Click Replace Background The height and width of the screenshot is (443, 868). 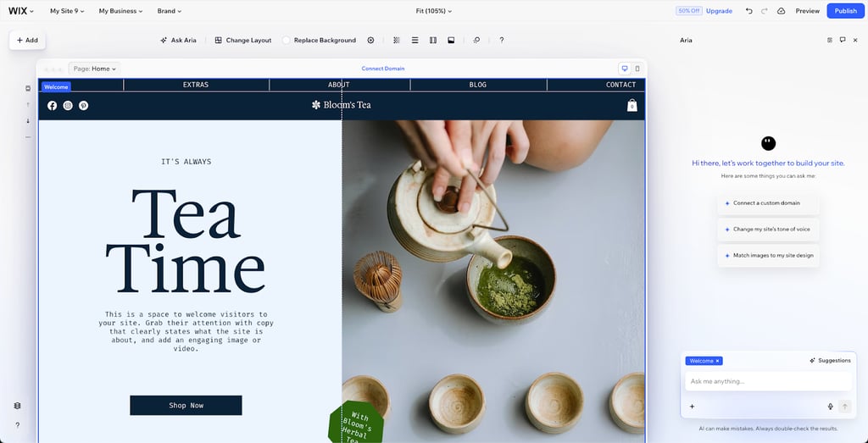pyautogui.click(x=325, y=41)
